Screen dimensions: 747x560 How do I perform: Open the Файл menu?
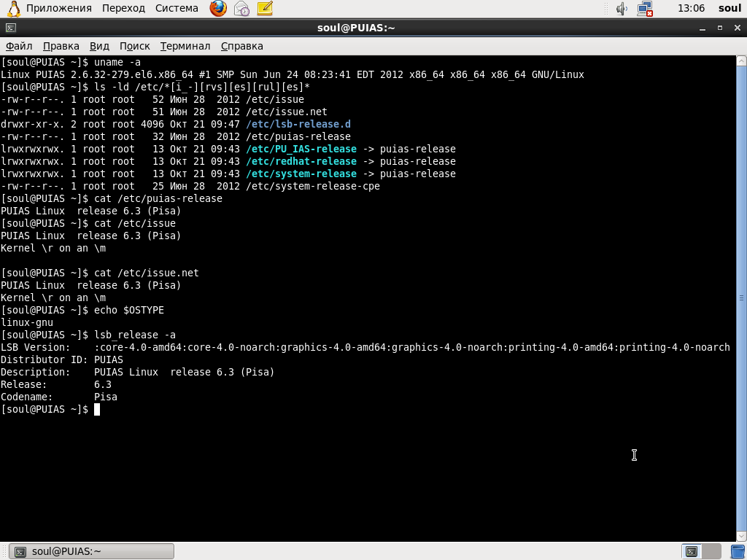click(x=19, y=46)
